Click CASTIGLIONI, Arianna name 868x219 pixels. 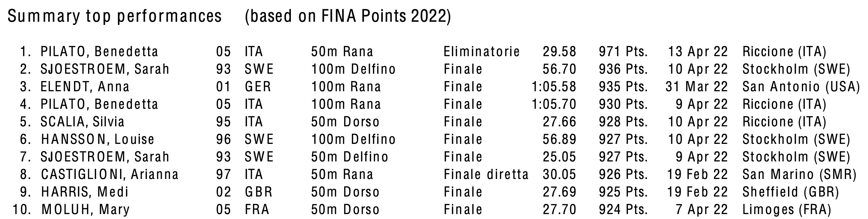point(110,174)
